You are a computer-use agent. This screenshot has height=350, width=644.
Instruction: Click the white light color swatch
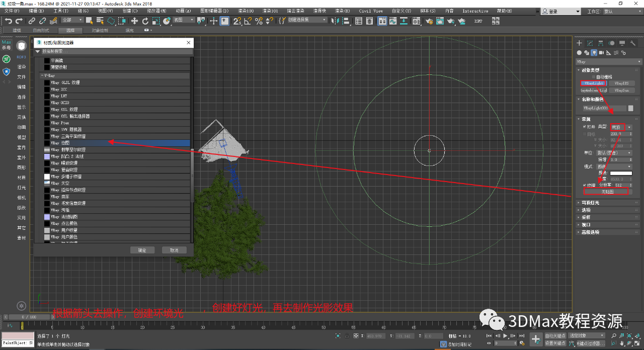tap(621, 173)
